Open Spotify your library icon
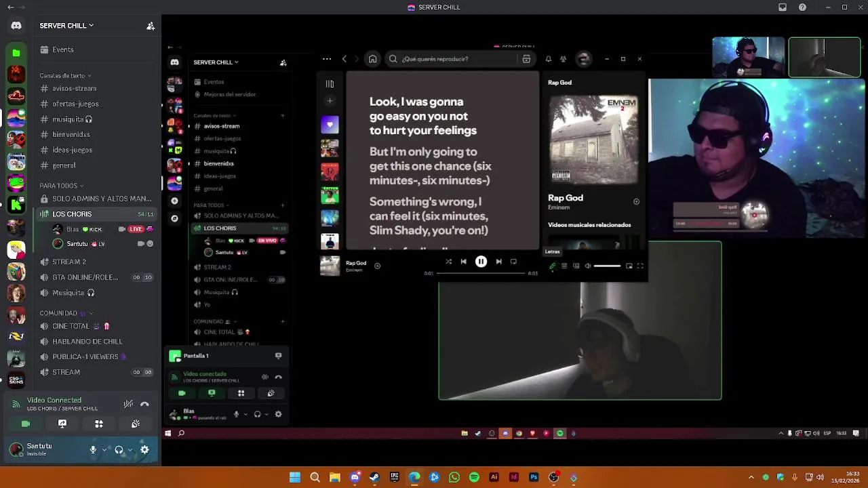The width and height of the screenshot is (868, 488). point(330,84)
